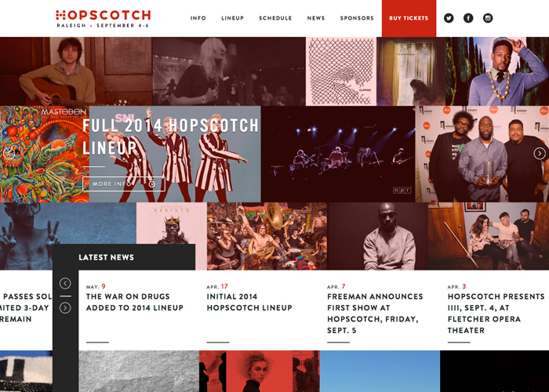
Task: Open Initial 2014 Hopscotch Lineup article
Action: pyautogui.click(x=249, y=302)
